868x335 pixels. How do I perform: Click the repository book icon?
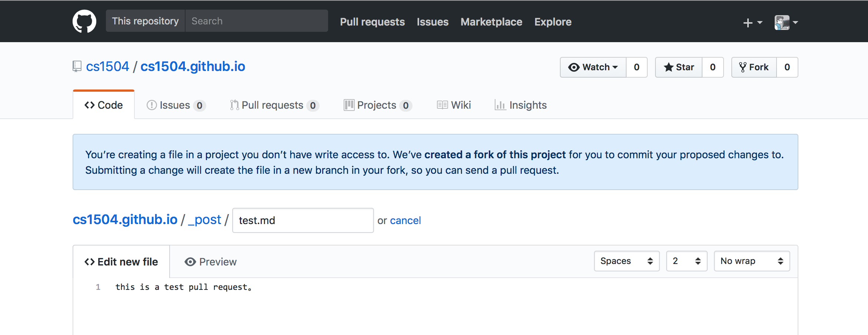(77, 67)
